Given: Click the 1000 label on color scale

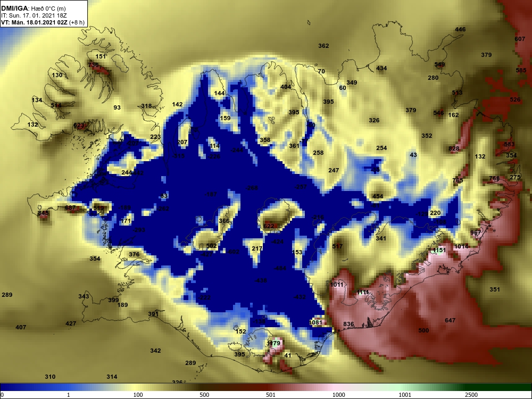Looking at the screenshot, I should pos(338,395).
